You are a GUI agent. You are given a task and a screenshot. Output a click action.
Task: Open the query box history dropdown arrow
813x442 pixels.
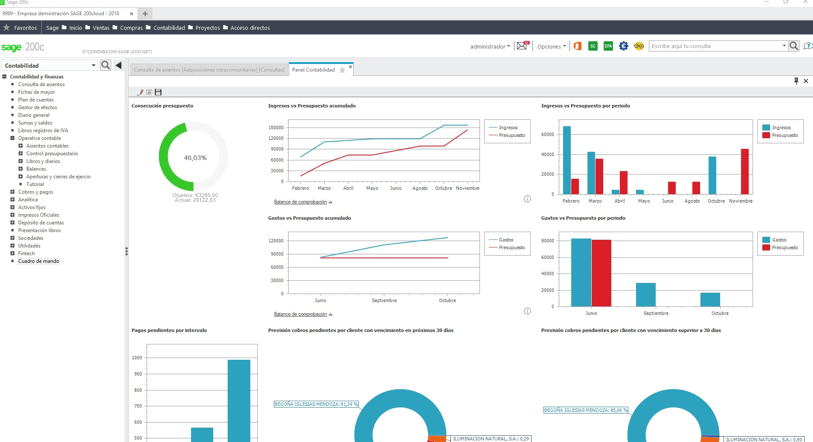(784, 46)
